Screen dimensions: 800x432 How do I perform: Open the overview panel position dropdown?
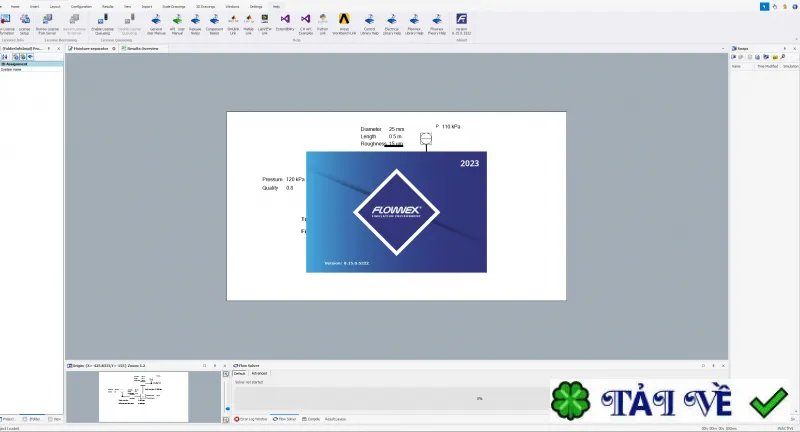pos(205,366)
